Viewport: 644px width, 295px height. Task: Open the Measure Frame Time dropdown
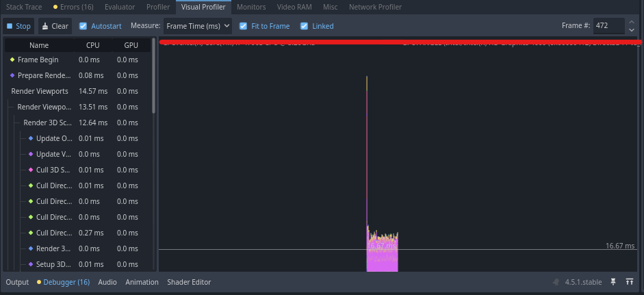[x=198, y=27]
